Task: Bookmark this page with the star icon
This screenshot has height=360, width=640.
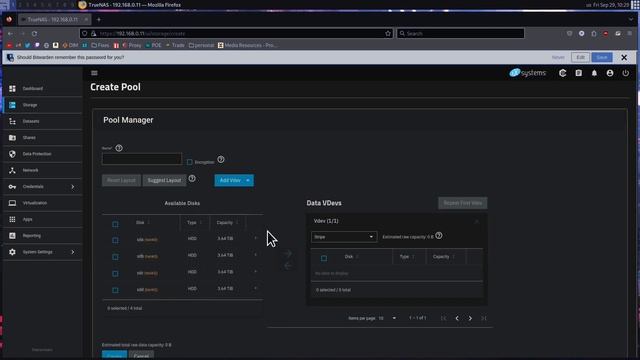Action: click(388, 33)
